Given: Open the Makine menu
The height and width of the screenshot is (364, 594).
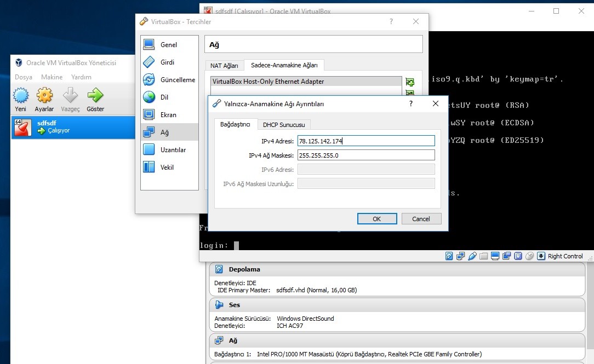Looking at the screenshot, I should (x=52, y=77).
